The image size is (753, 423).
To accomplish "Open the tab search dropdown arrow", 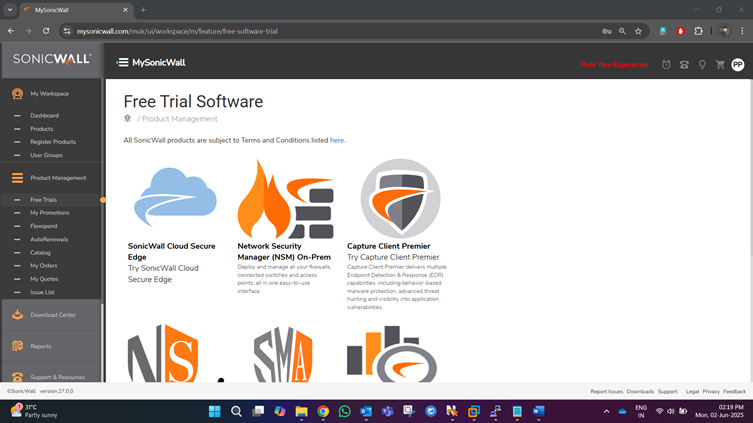I will 10,10.
